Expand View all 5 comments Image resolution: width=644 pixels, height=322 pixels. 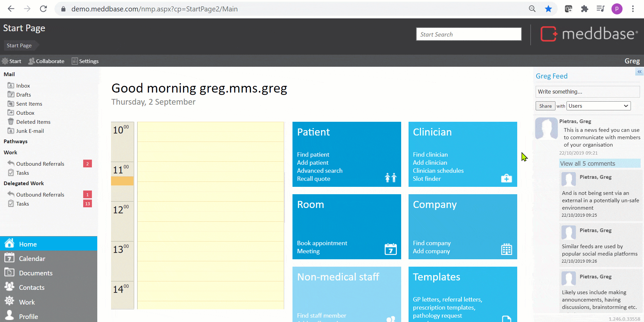587,164
